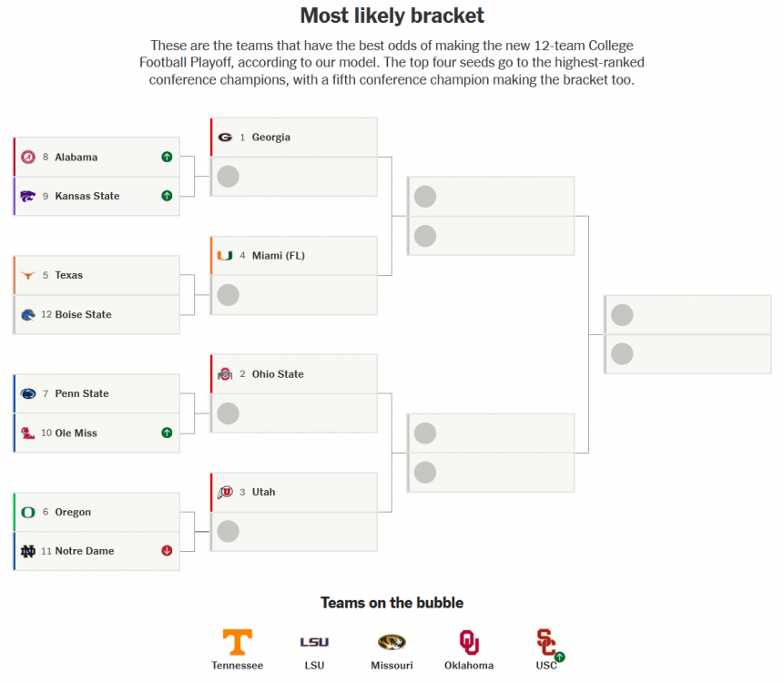Click the Georgia team logo
Image resolution: width=784 pixels, height=683 pixels.
225,138
